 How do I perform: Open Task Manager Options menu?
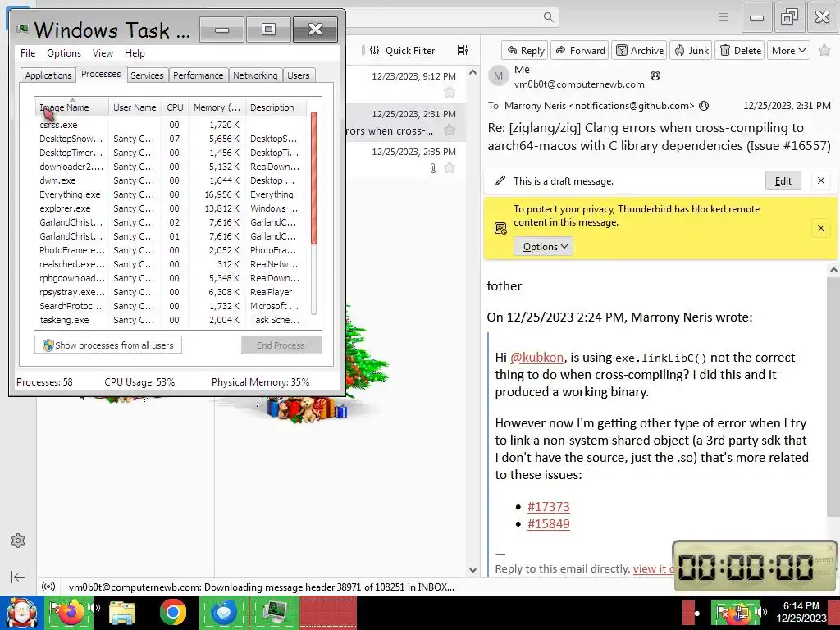(64, 53)
